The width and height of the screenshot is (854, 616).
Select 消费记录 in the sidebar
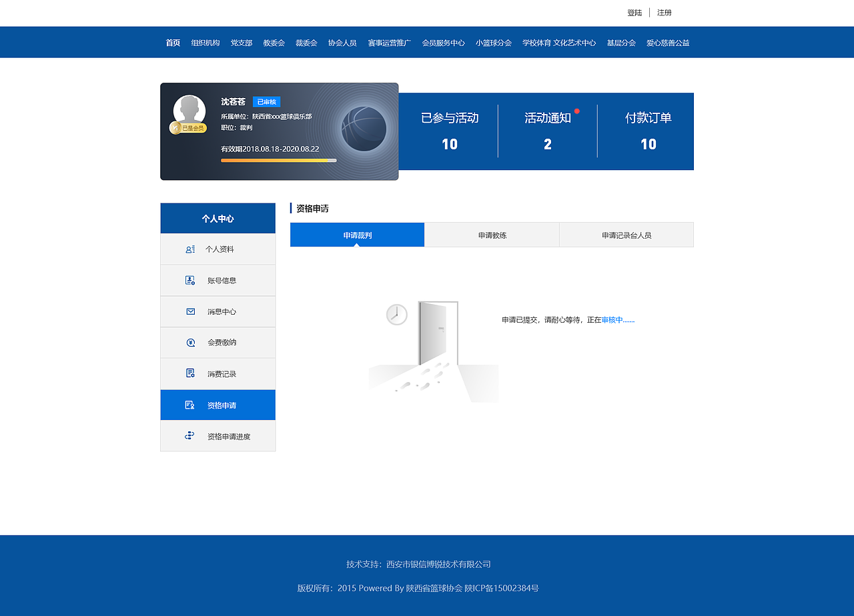[x=218, y=374]
